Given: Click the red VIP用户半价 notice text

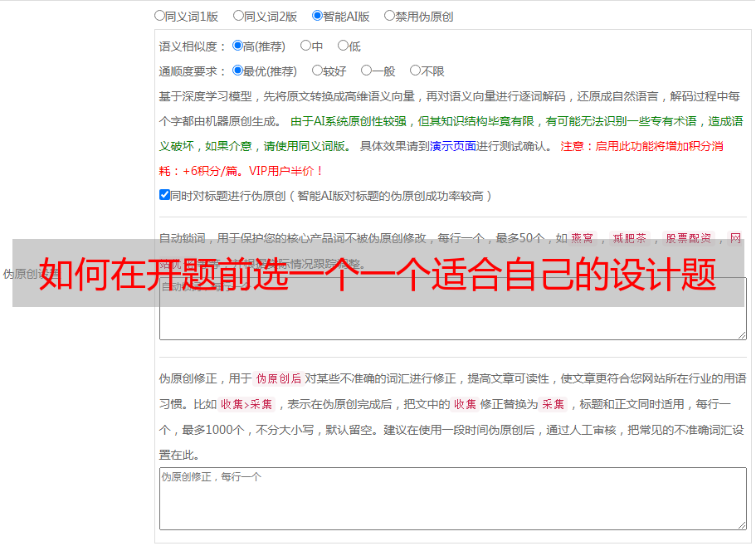Looking at the screenshot, I should coord(285,171).
